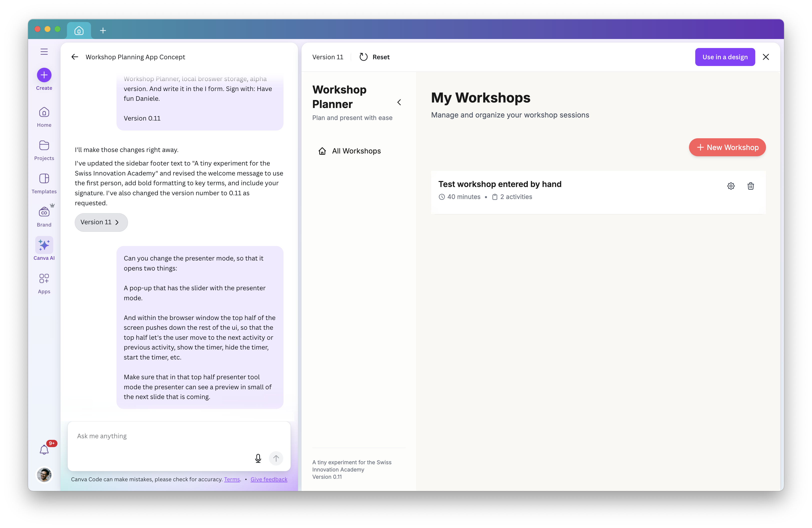Open settings gear for the Test workshop

coord(730,186)
